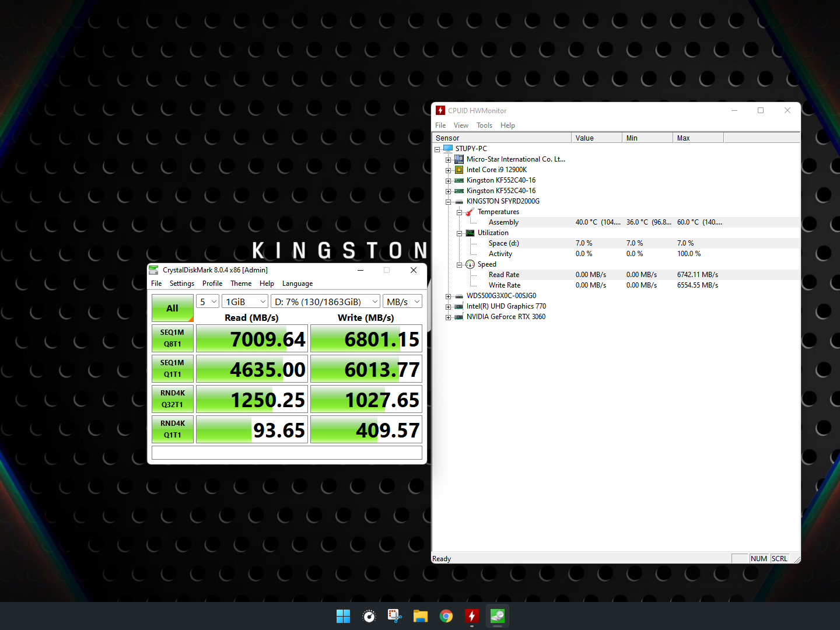This screenshot has width=840, height=630.
Task: Run the RND4K Q32T1 test
Action: [173, 399]
